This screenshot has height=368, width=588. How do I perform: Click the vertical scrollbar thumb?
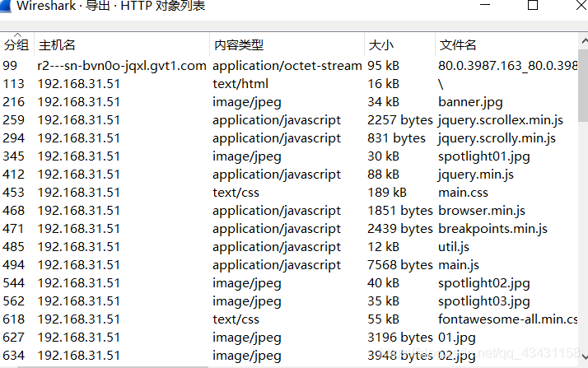[x=583, y=86]
